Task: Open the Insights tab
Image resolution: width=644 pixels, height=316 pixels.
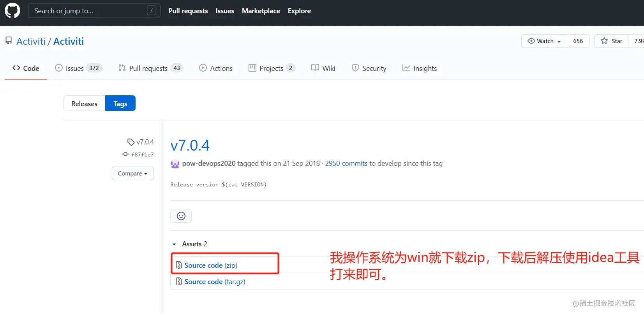Action: click(x=420, y=68)
